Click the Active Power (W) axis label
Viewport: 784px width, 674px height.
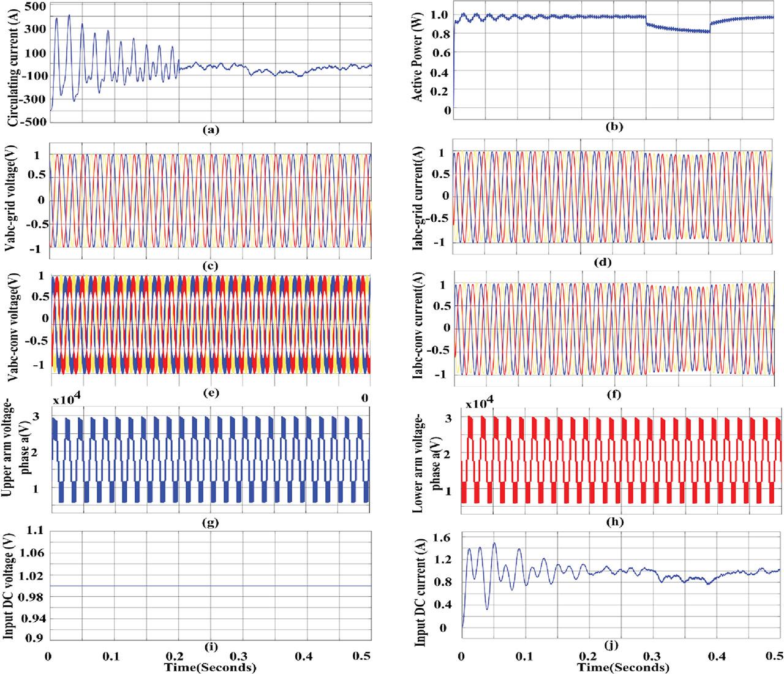click(421, 64)
